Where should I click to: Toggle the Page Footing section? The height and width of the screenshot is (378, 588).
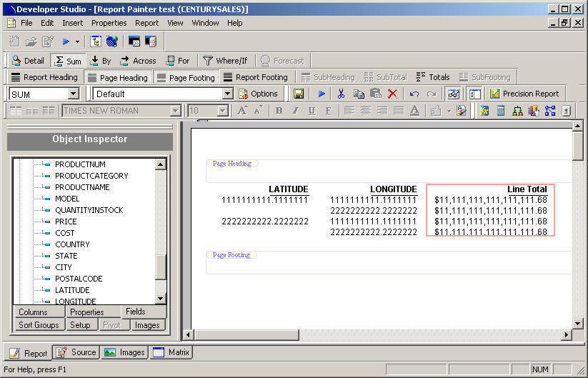click(x=185, y=77)
